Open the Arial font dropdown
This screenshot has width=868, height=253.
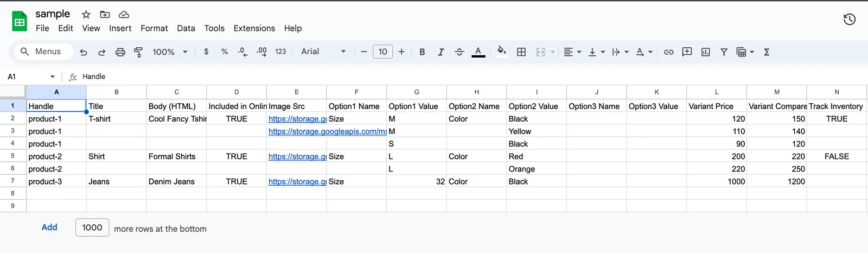[323, 52]
